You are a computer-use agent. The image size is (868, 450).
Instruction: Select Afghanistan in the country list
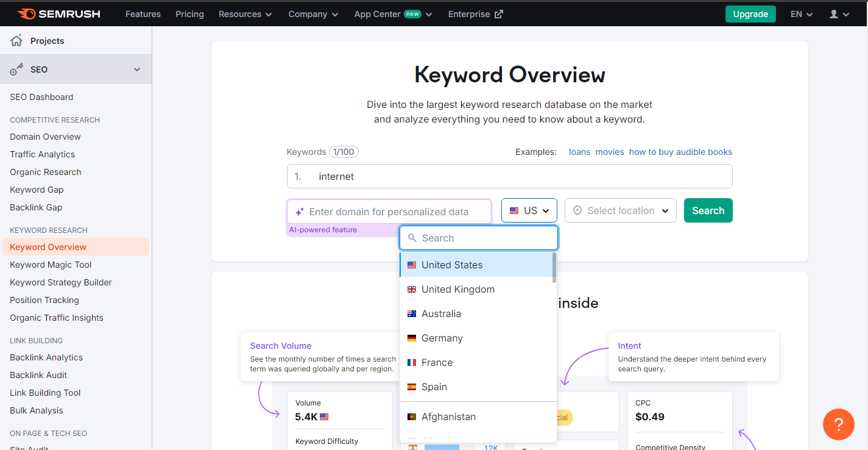point(476,416)
